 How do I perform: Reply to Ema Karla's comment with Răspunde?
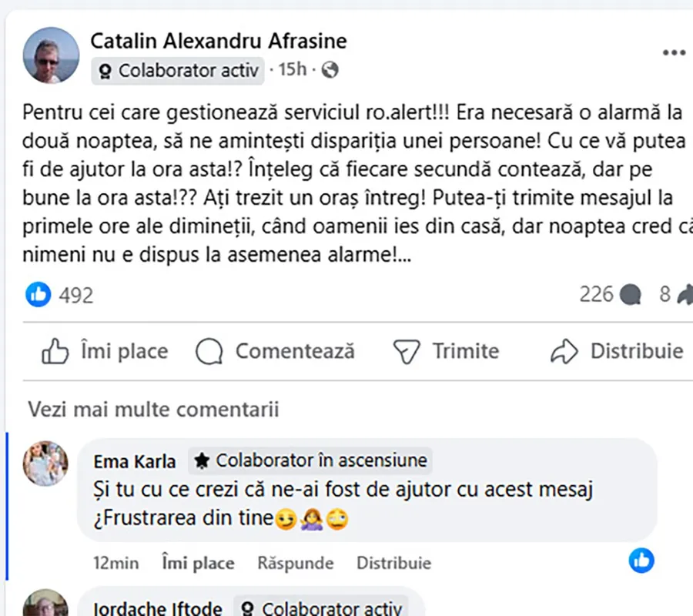296,563
